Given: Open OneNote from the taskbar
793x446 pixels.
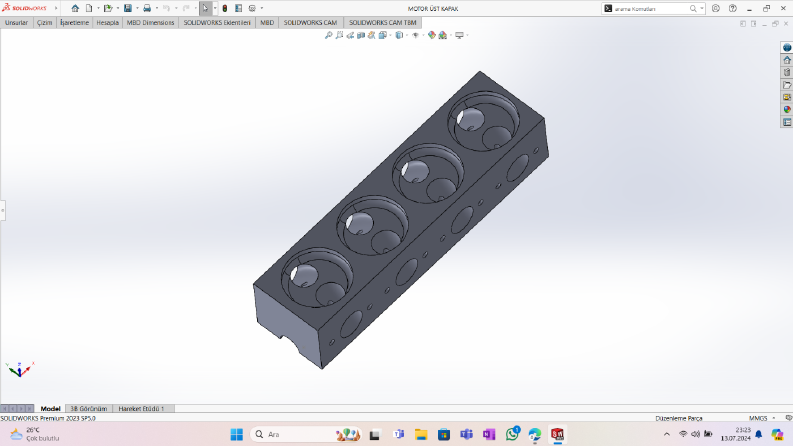Looking at the screenshot, I should (x=489, y=434).
